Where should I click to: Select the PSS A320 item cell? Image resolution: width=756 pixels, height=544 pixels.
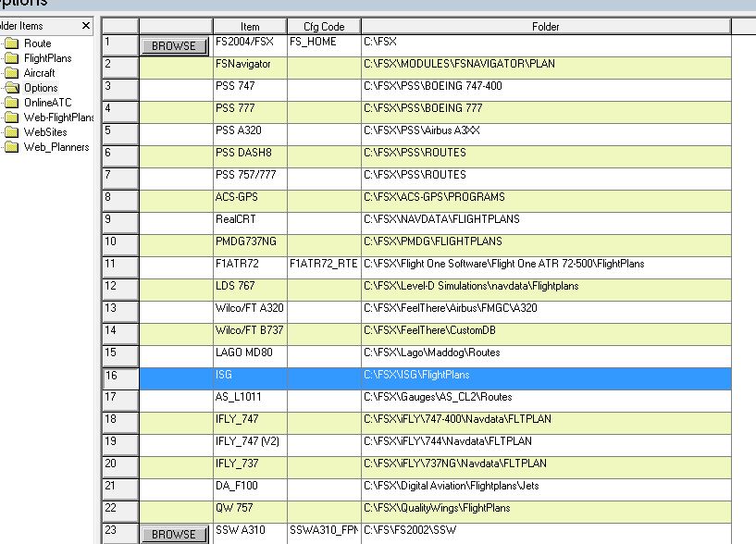click(x=250, y=134)
